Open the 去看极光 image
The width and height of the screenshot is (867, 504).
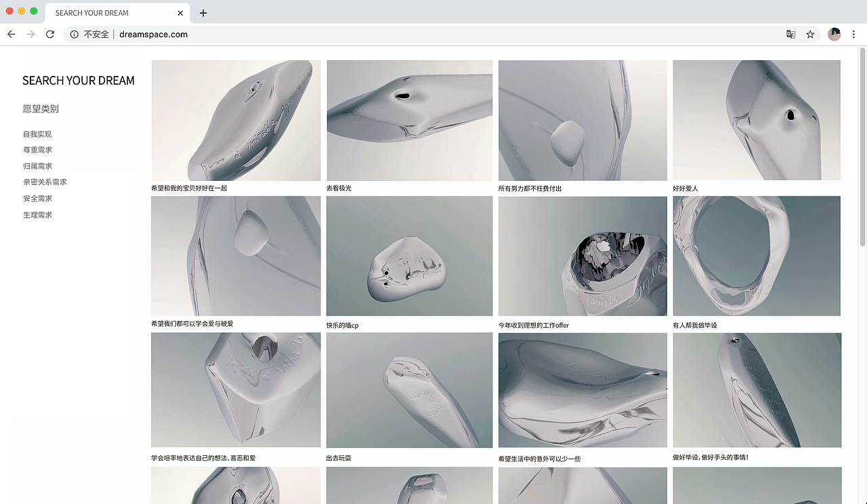[x=410, y=120]
